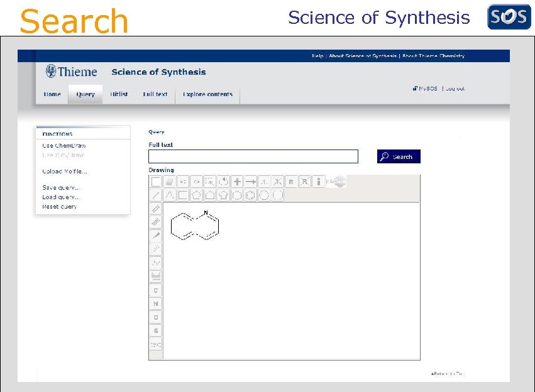This screenshot has width=535, height=392.
Task: Click the bracket tool in side toolbar
Action: pos(155,276)
